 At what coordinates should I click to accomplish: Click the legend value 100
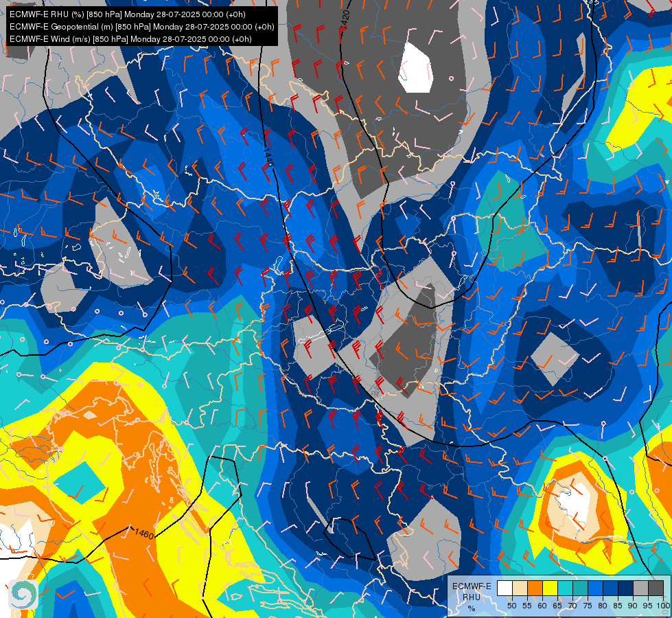pyautogui.click(x=664, y=606)
